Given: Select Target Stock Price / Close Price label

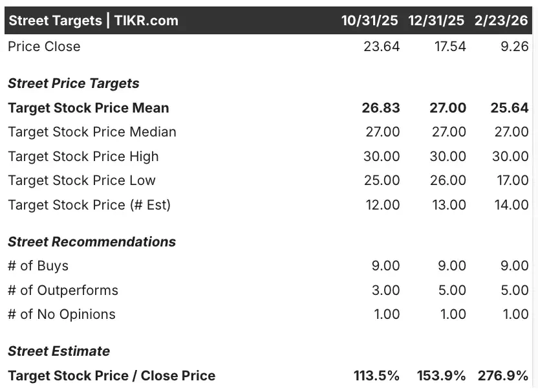Looking at the screenshot, I should [111, 376].
